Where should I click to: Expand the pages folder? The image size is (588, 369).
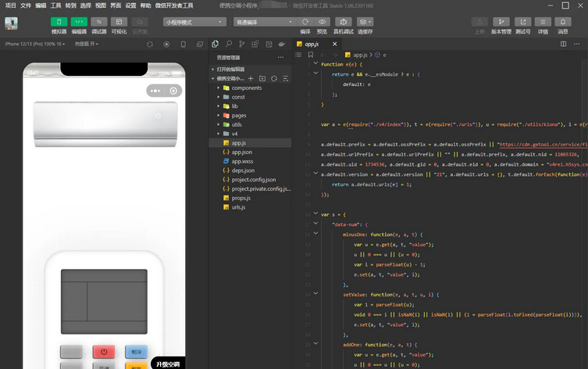(238, 116)
